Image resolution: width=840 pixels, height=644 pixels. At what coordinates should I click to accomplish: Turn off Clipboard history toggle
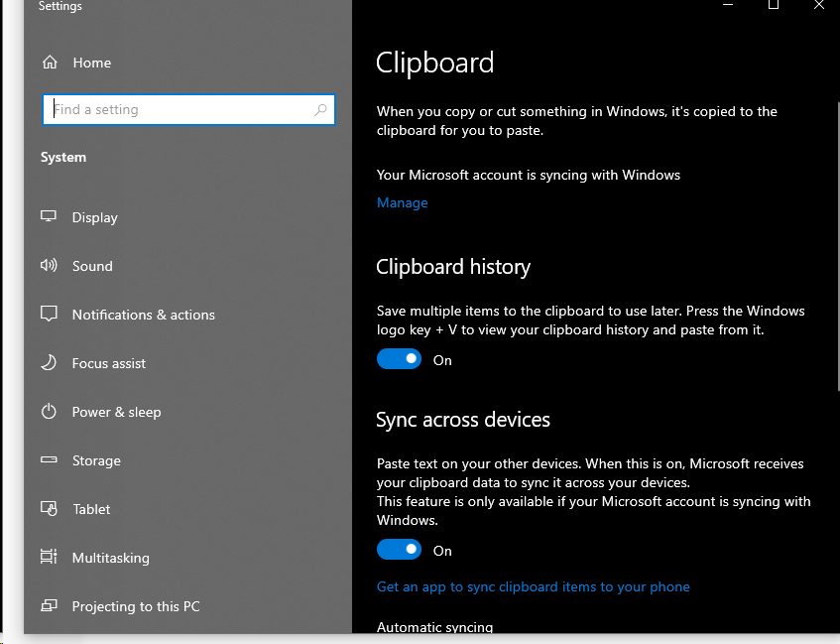(399, 359)
